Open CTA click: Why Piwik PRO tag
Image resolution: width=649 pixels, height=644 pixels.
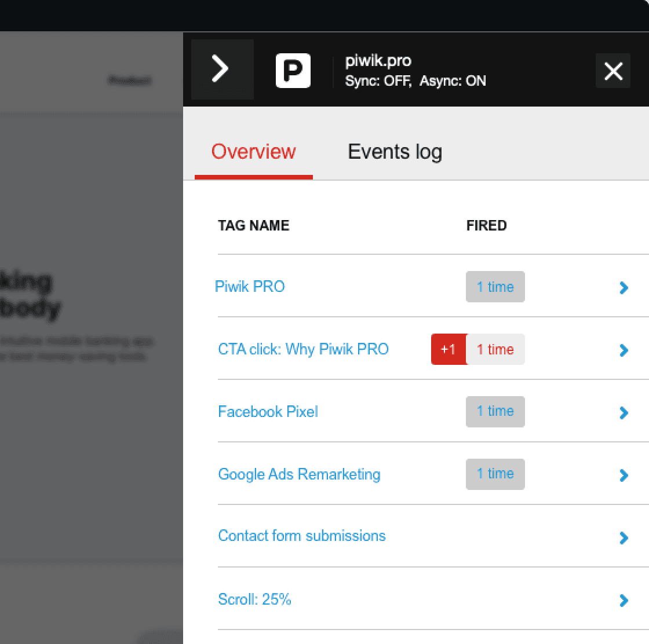coord(303,349)
